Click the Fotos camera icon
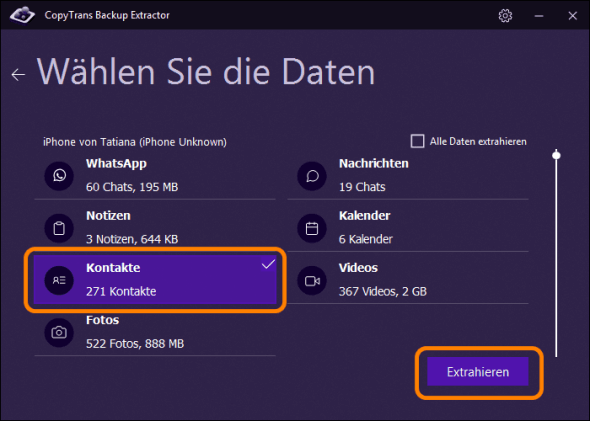This screenshot has height=421, width=590. click(59, 332)
